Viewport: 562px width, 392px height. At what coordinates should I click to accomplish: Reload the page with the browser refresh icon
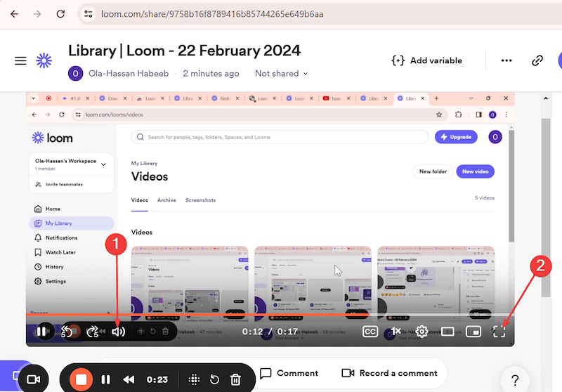(60, 14)
